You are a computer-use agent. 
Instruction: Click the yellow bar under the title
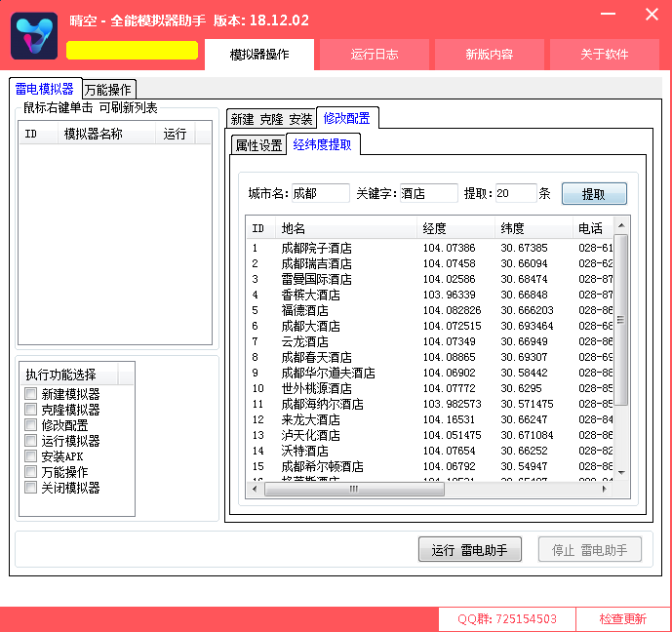(x=132, y=50)
